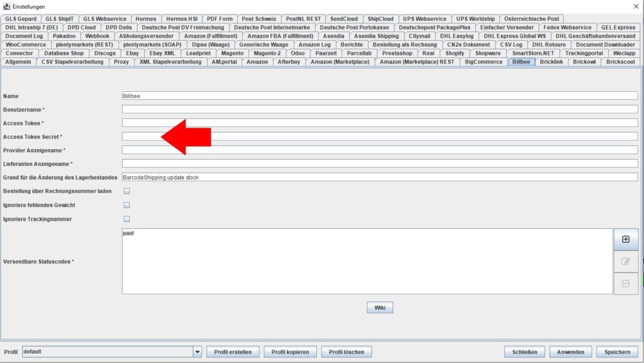The width and height of the screenshot is (644, 363).
Task: Open the WooCommerce tab
Action: 25,45
